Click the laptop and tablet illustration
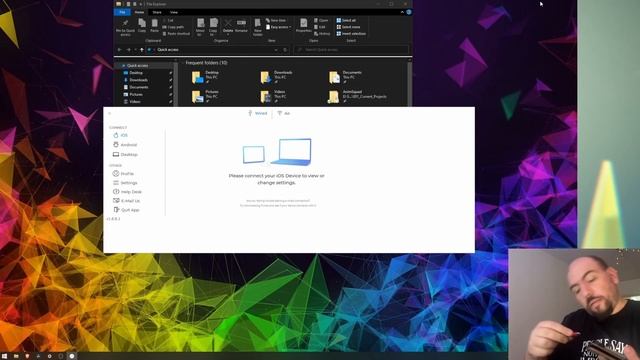640x360 pixels. [x=277, y=152]
